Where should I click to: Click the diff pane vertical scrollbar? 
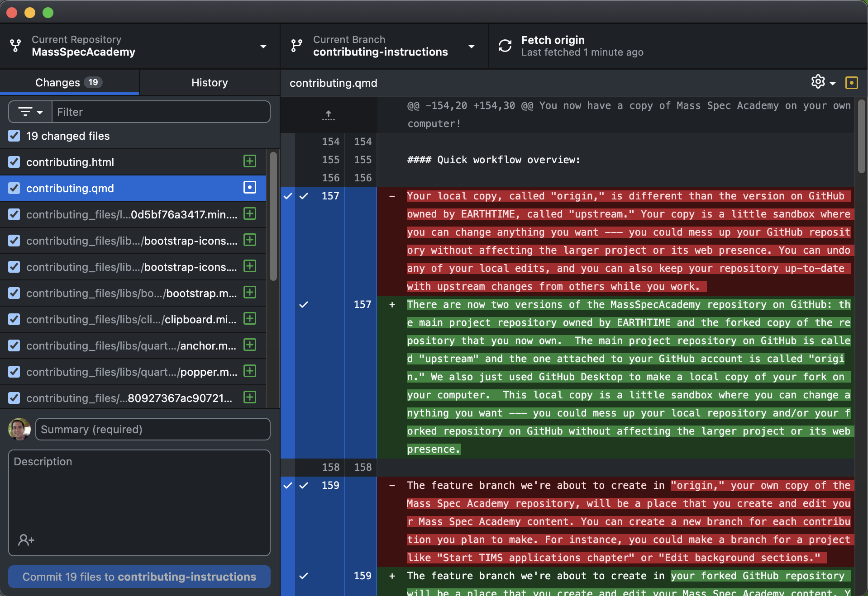pos(861,137)
